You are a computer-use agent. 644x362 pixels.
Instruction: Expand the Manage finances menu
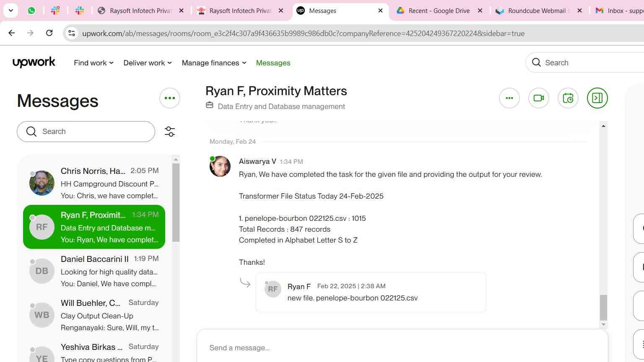pos(214,63)
